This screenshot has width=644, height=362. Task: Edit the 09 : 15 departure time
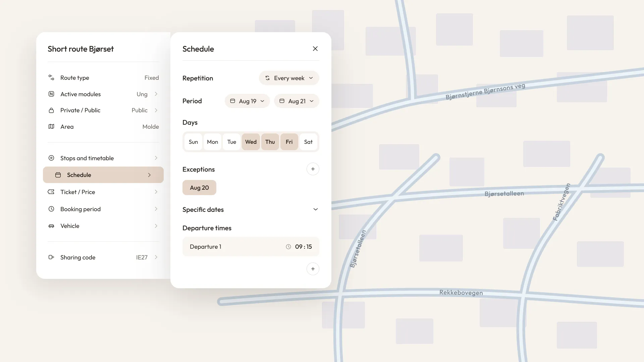304,247
